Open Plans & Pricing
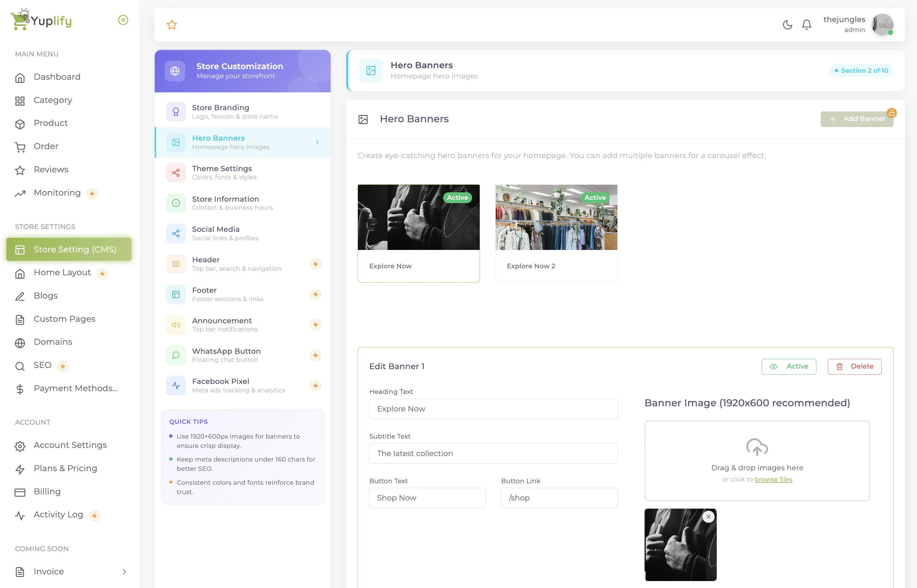The image size is (917, 588). click(69, 468)
